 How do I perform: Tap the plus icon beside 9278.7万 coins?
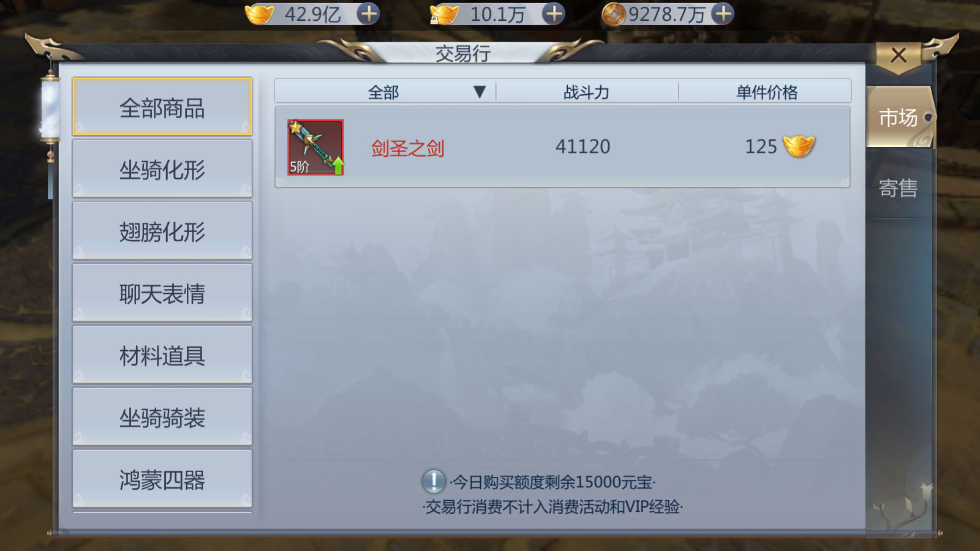tap(723, 13)
